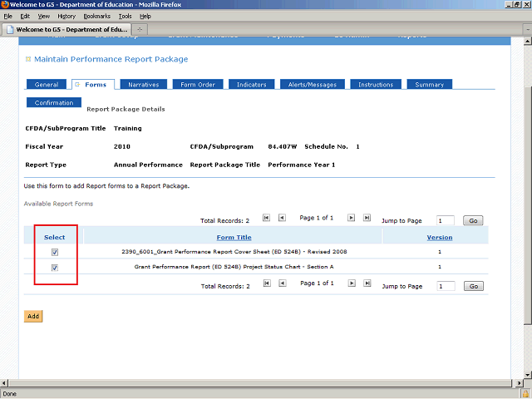Click last page icon in bottom pager

pos(367,283)
